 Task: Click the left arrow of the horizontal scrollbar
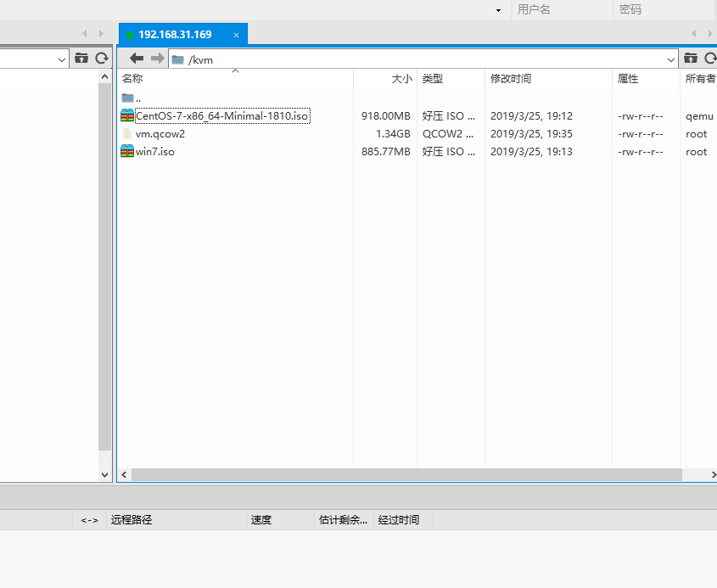[124, 474]
